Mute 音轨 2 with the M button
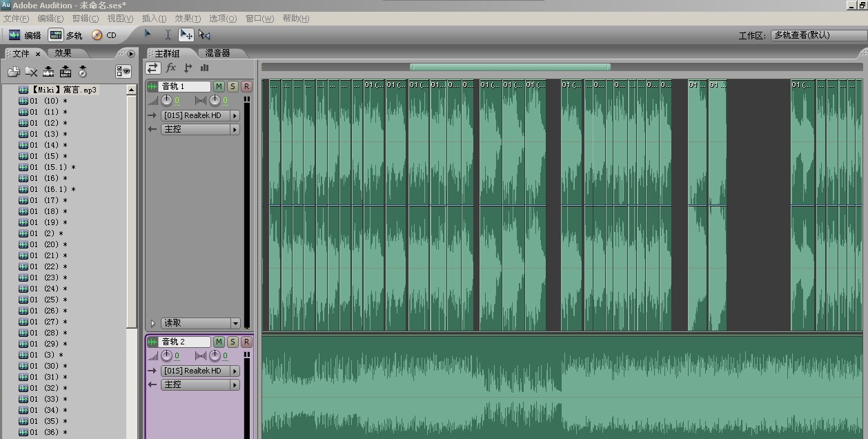The image size is (868, 439). pos(219,342)
